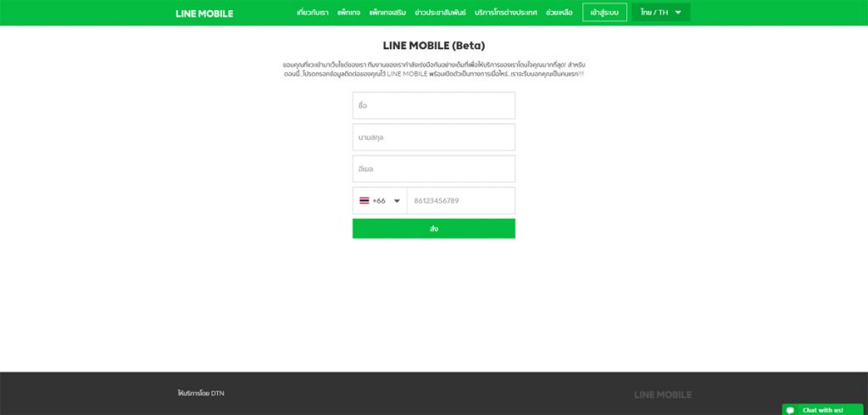The image size is (868, 415).
Task: Expand the ไทย / TH language selector
Action: pyautogui.click(x=661, y=12)
